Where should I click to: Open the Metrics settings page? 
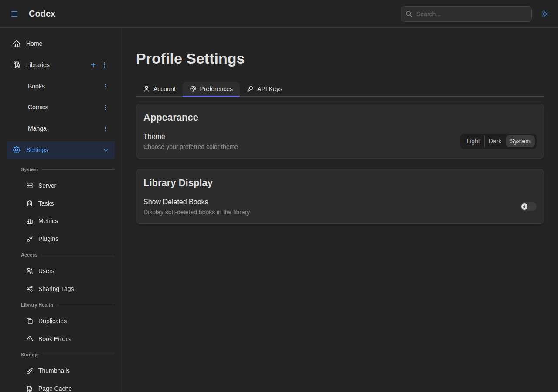point(48,221)
